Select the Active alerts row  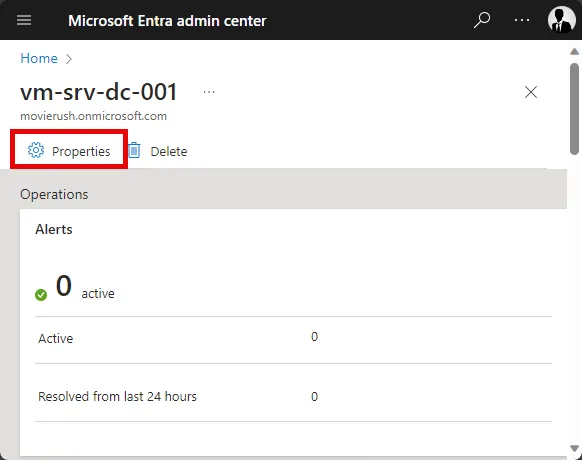tap(293, 339)
